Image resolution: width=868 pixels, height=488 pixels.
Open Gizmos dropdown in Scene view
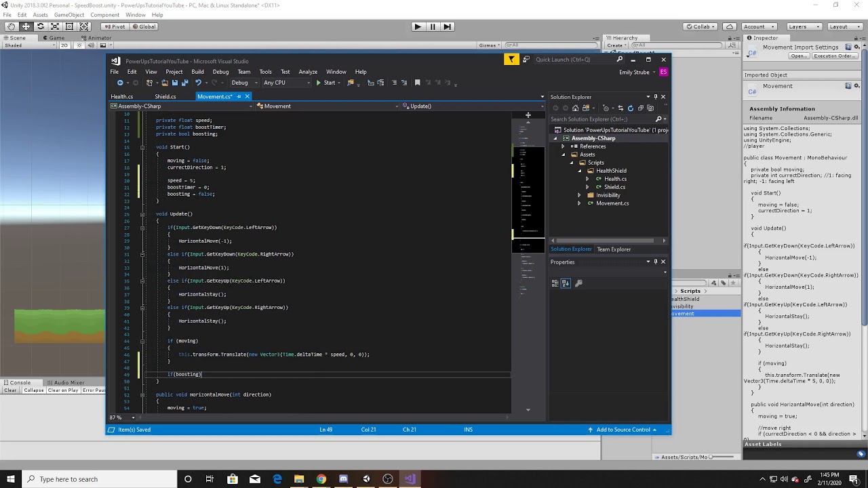(x=489, y=45)
